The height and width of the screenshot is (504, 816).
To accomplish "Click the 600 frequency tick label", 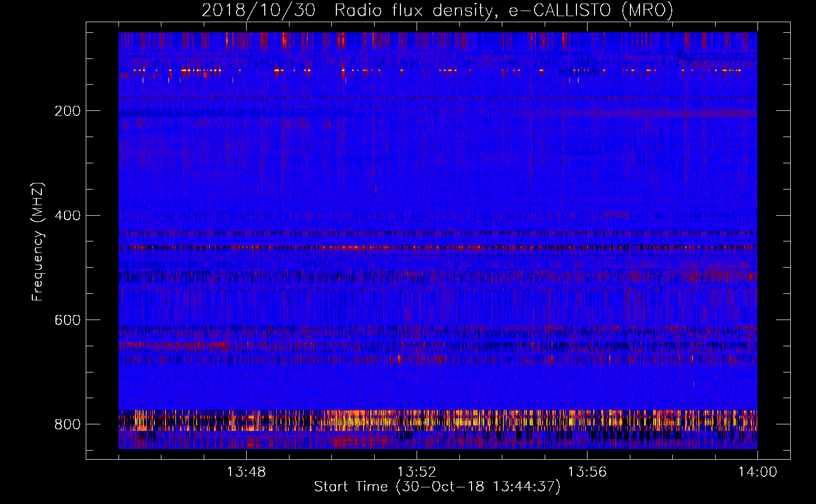I will [x=68, y=320].
